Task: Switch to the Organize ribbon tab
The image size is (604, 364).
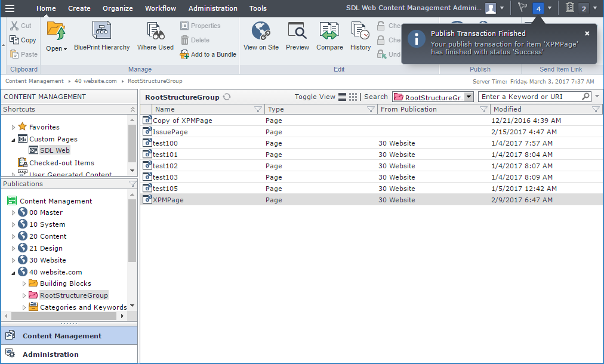Action: pos(118,8)
